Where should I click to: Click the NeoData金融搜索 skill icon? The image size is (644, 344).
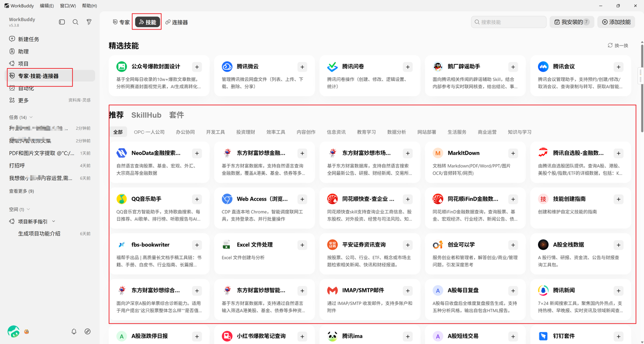(x=122, y=153)
